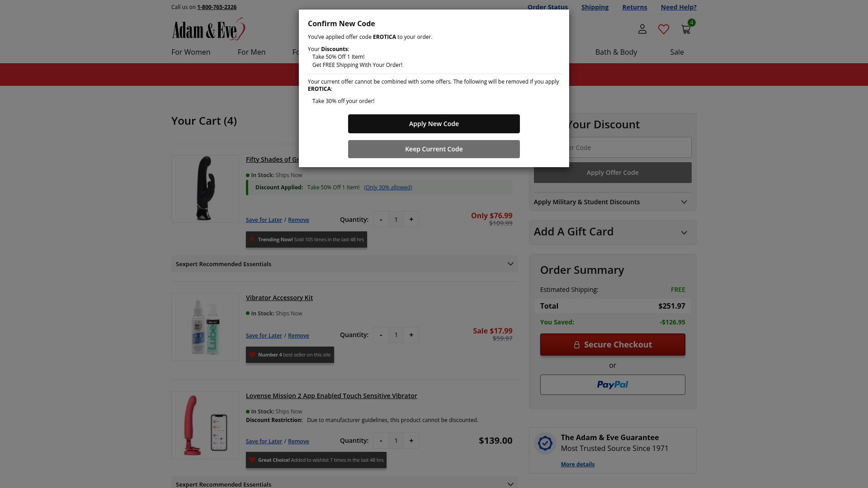Click the Vibrator Accessory Kit thumbnail
This screenshot has height=488, width=868.
coord(205,327)
